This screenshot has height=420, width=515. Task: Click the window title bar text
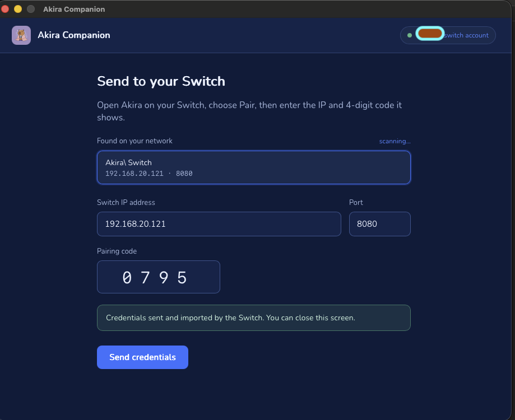click(74, 9)
